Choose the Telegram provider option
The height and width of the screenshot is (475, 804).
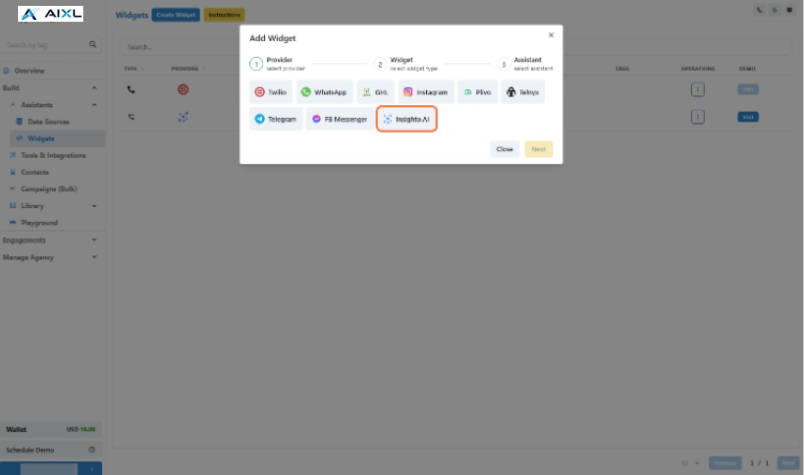point(276,119)
